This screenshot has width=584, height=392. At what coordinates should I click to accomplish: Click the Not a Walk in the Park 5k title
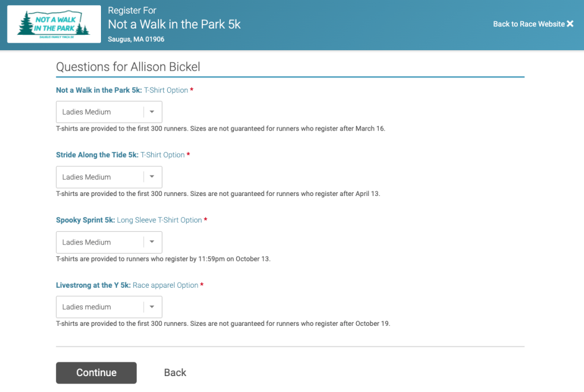coord(175,24)
